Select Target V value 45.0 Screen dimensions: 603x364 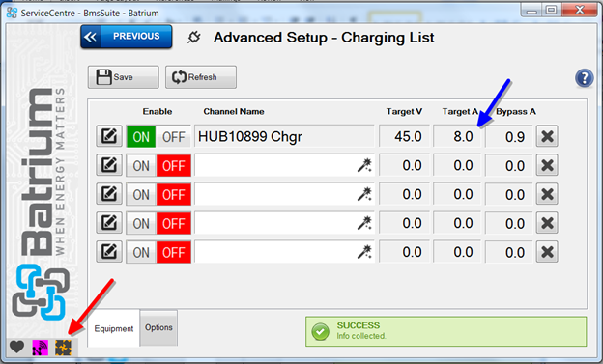(404, 136)
